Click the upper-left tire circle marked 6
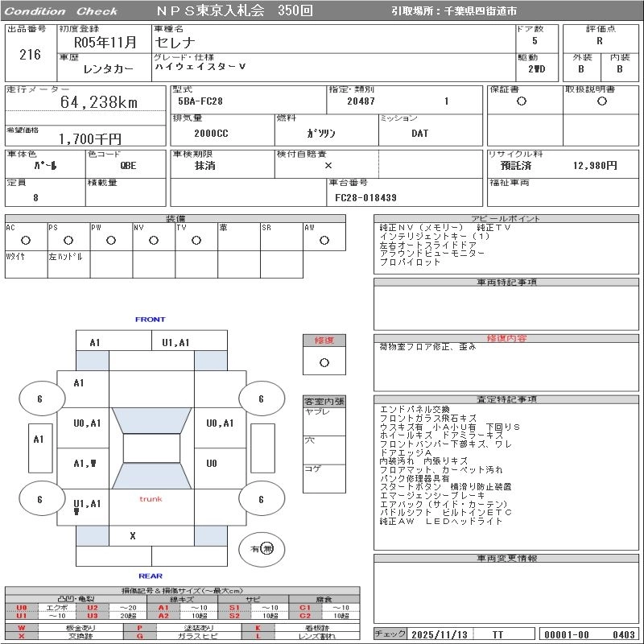This screenshot has width=644, height=644. point(40,398)
